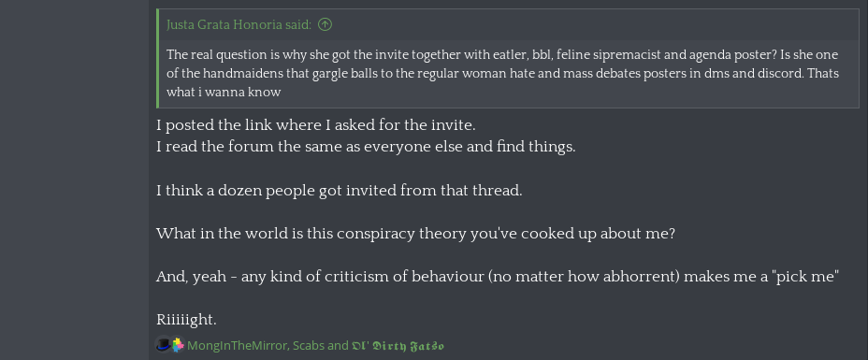Viewport: 868px width, 360px height.
Task: Click the 'dozen people got invited' sentence
Action: (340, 190)
